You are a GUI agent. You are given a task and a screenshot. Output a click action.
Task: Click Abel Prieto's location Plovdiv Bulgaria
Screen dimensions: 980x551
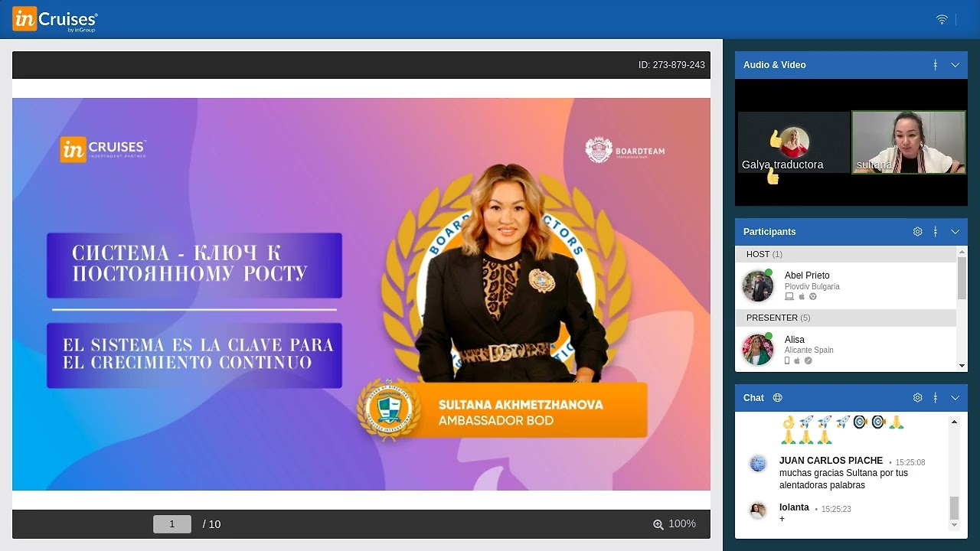(x=812, y=286)
